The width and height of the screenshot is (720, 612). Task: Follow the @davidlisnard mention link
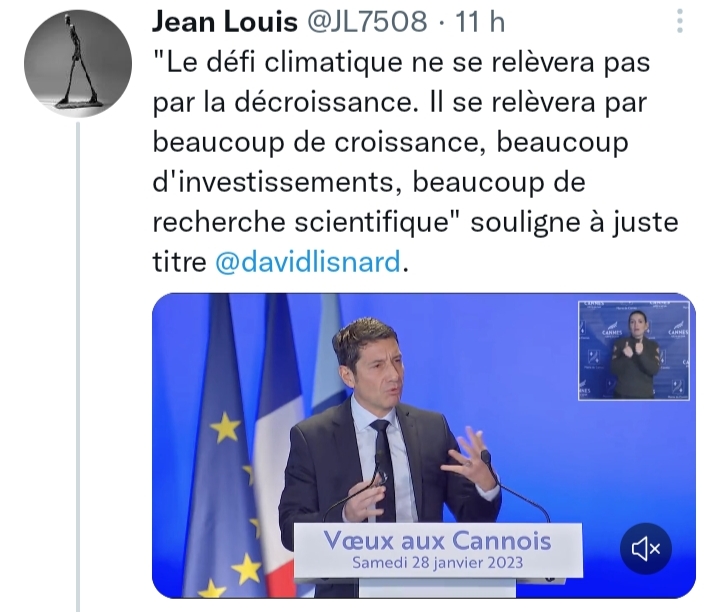click(x=308, y=262)
